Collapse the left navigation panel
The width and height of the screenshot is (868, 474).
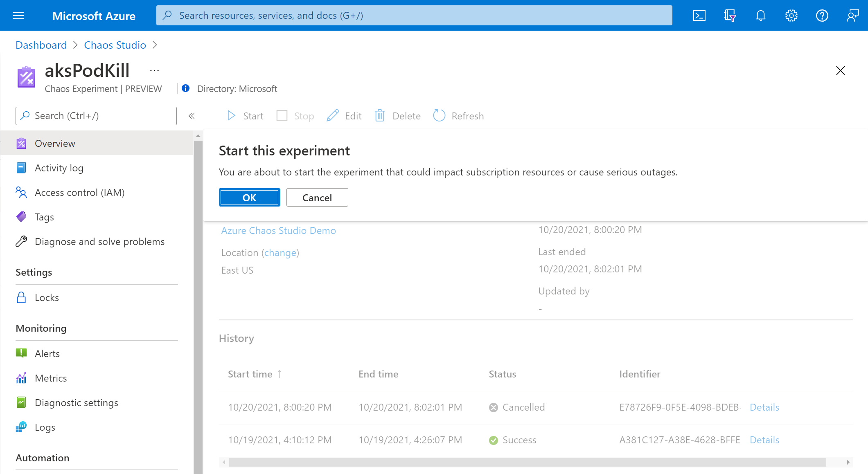tap(192, 116)
